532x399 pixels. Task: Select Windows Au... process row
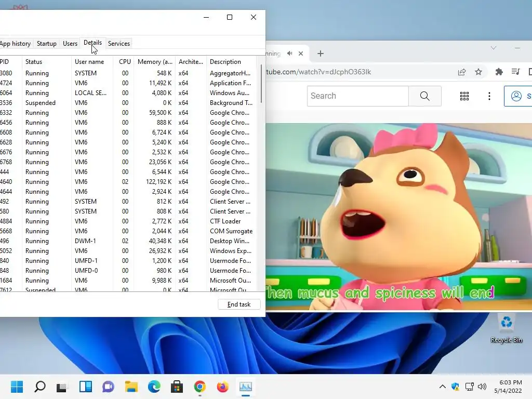[x=128, y=93]
